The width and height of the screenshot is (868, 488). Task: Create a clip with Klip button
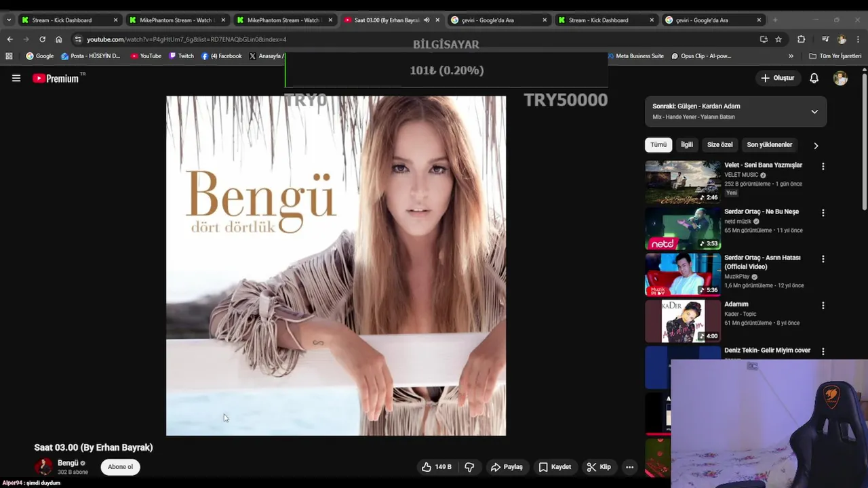tap(598, 467)
